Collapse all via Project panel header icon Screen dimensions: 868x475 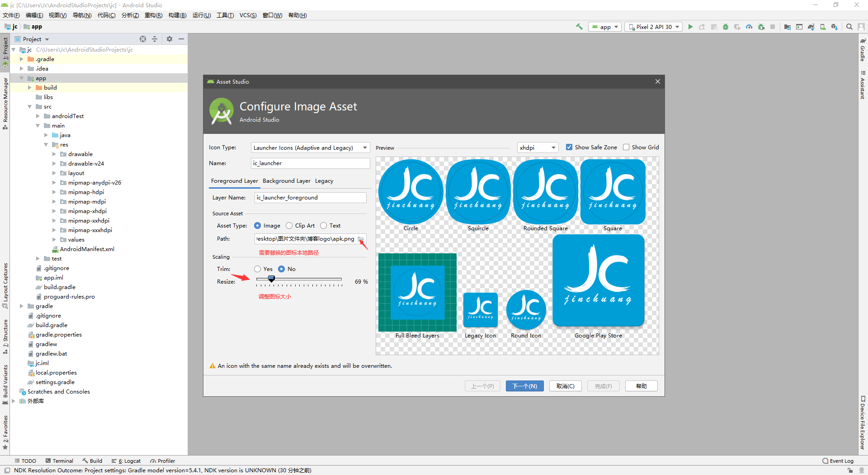coord(155,39)
